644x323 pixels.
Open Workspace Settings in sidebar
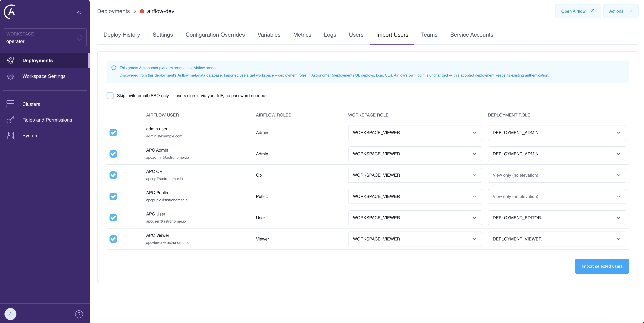pos(45,76)
